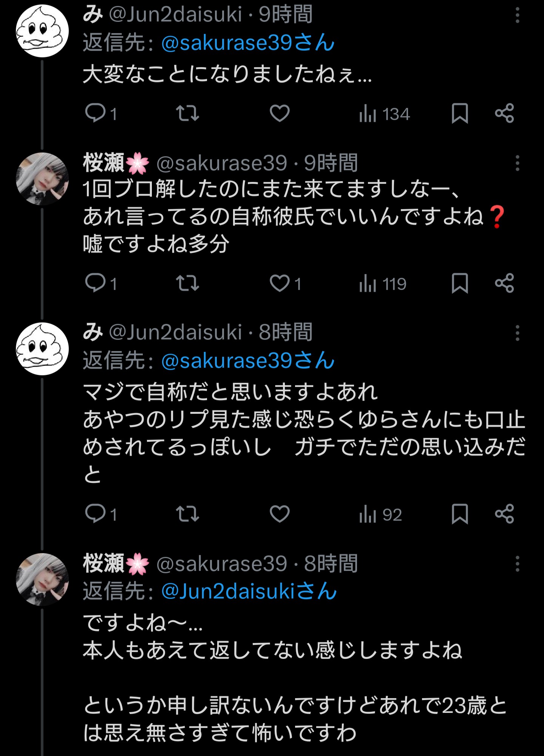Open @sakurase39 mention in first reply
The height and width of the screenshot is (756, 544).
[247, 42]
